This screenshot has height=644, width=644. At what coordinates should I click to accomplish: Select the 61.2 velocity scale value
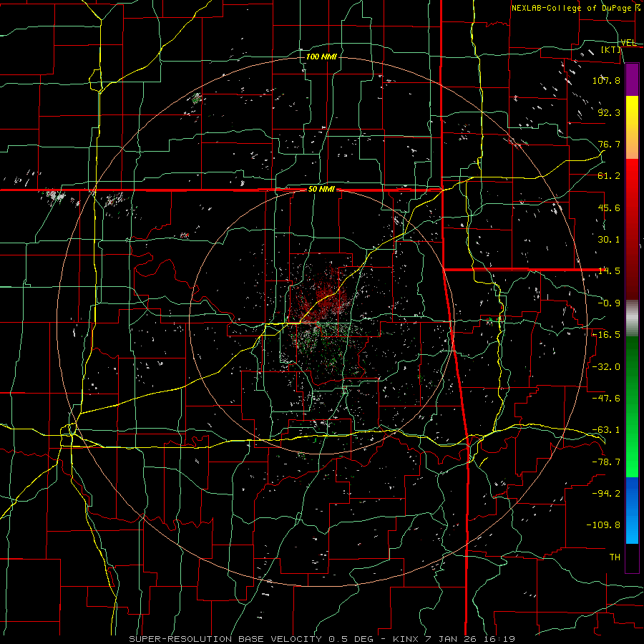click(609, 176)
